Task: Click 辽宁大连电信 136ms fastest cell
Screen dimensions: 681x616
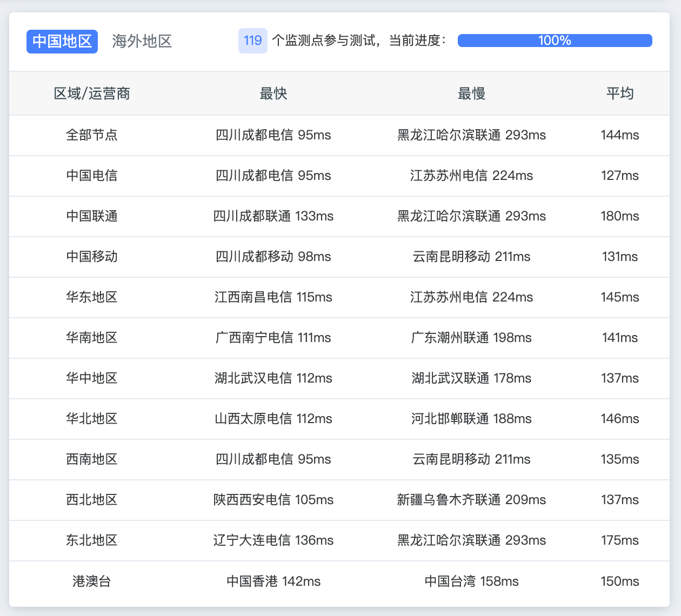Action: point(273,540)
